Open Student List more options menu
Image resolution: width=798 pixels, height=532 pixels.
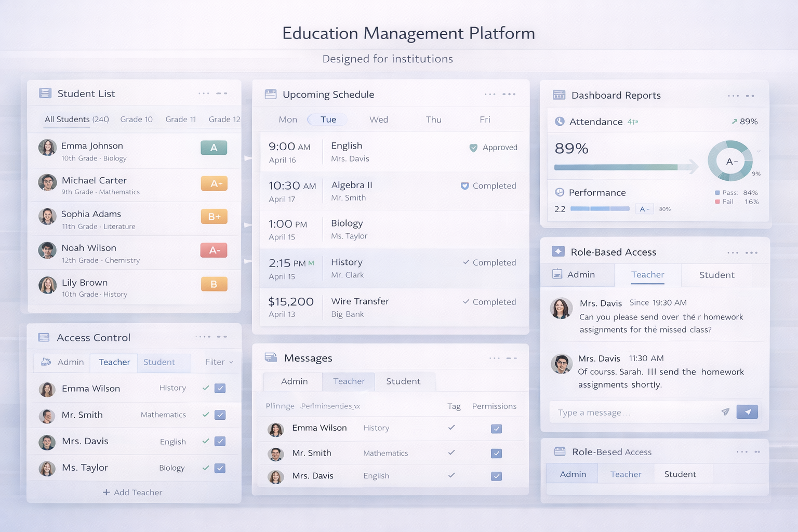(x=204, y=94)
